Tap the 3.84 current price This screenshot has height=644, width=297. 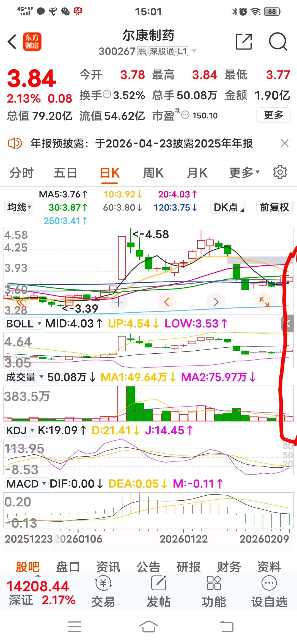click(x=32, y=78)
